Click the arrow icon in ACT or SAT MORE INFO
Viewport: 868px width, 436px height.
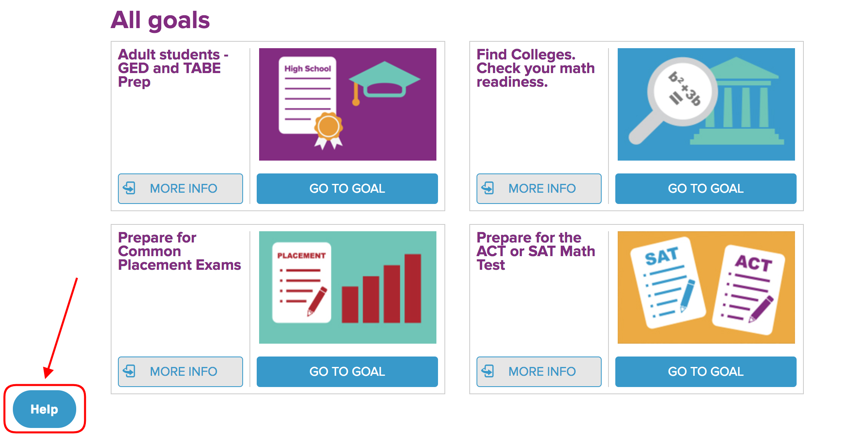tap(488, 371)
